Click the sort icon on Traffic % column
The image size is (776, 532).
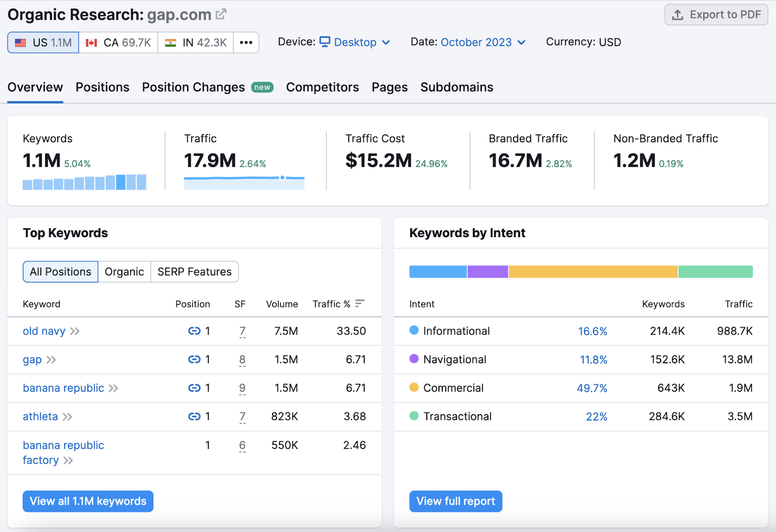pos(359,303)
